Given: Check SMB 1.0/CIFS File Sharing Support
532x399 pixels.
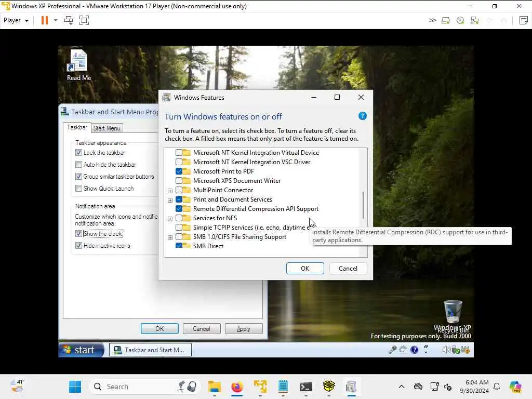Looking at the screenshot, I should [x=179, y=237].
